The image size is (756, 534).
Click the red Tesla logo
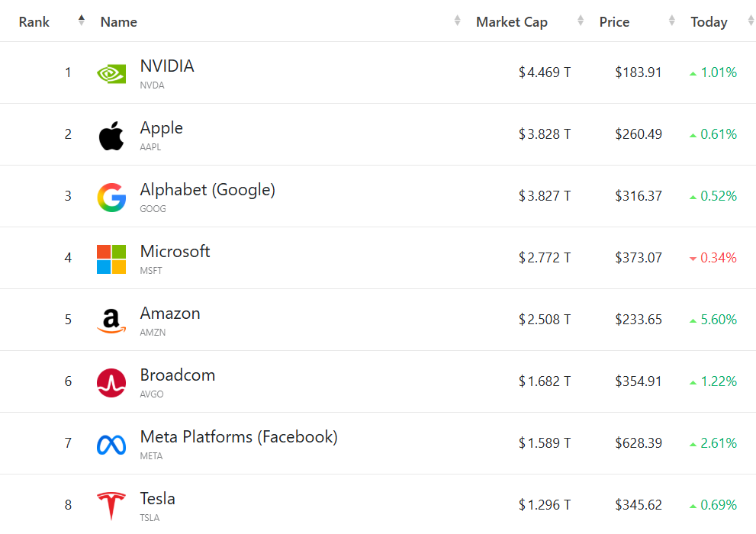point(111,506)
